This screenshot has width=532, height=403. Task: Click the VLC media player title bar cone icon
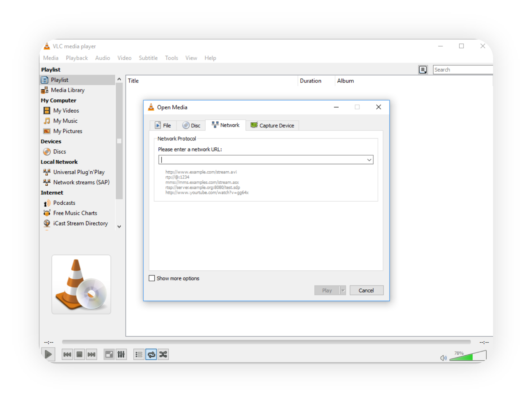(47, 46)
